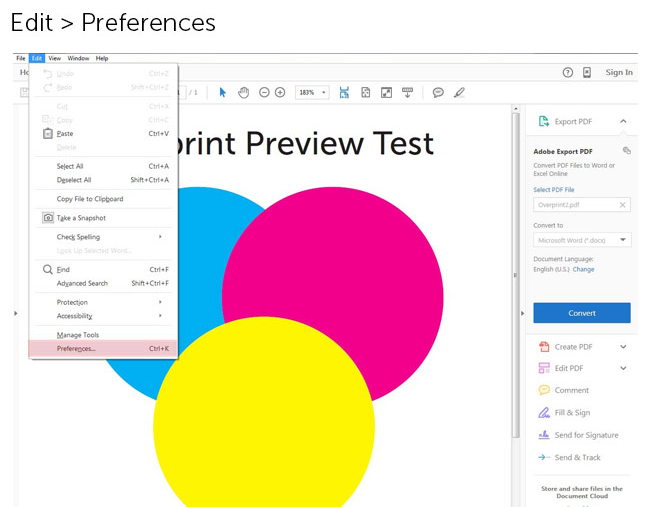Expand the left navigation pane arrow
650x507 pixels.
16,313
